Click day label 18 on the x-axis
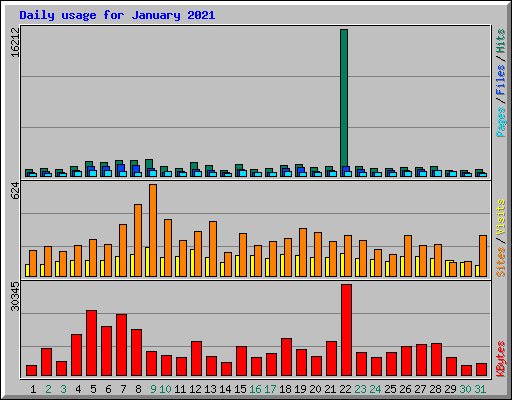The width and height of the screenshot is (512, 400). click(x=285, y=389)
